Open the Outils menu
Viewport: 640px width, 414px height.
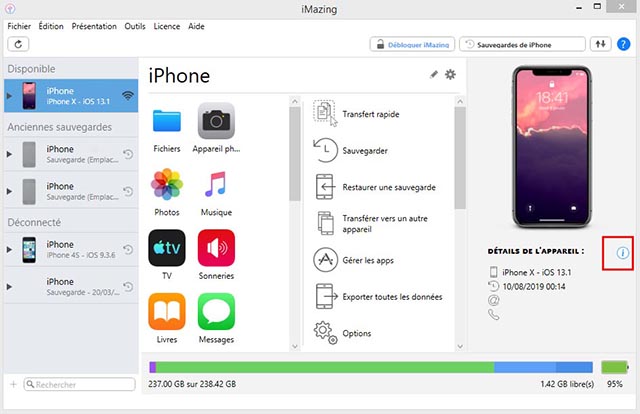(x=135, y=26)
